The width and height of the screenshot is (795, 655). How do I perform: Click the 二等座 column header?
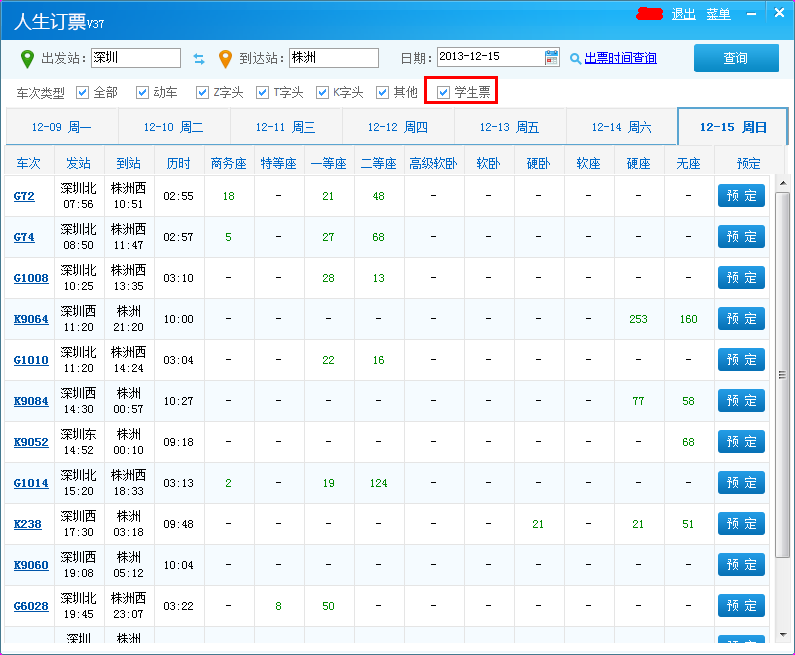378,163
